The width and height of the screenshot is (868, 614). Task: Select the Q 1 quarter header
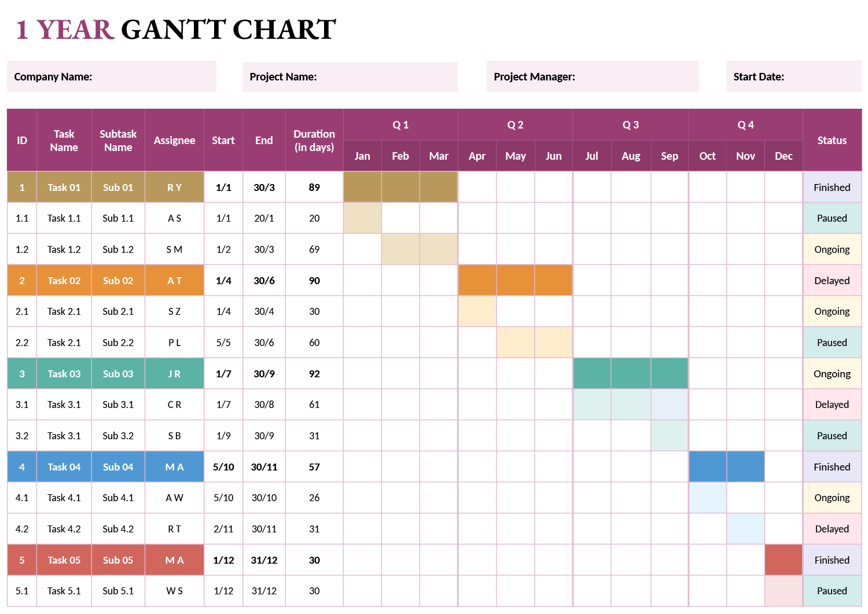pos(400,125)
